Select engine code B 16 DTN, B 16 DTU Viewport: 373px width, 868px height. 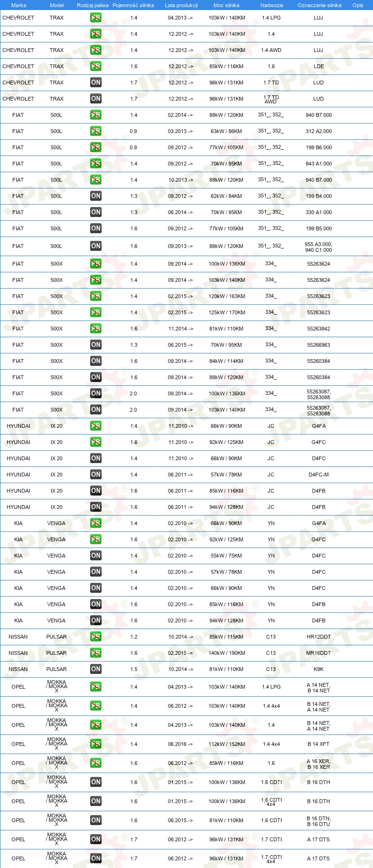319,820
